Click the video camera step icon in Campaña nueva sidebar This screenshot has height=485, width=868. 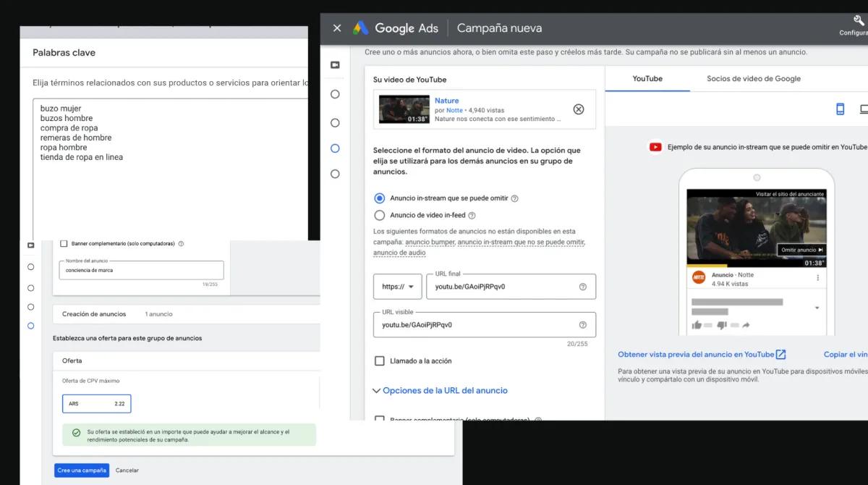(x=335, y=65)
